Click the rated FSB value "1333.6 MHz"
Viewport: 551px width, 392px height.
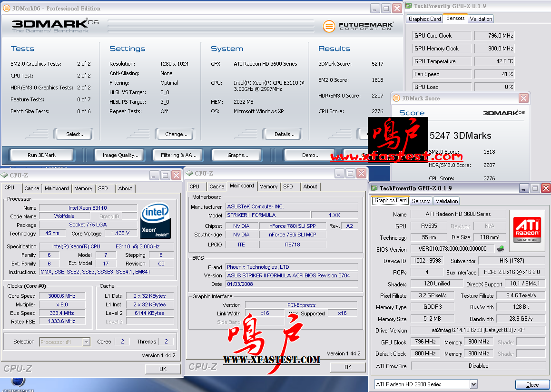(x=62, y=321)
